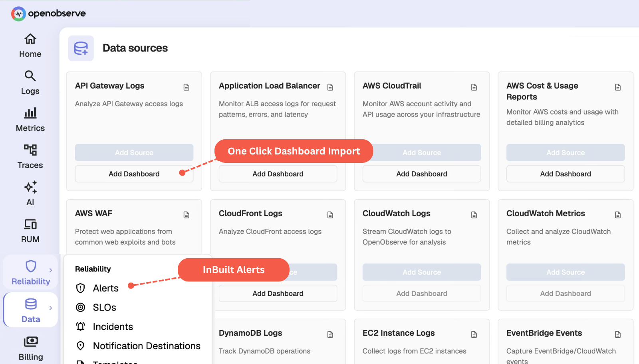Click "Analyze API Gateway access logs" description

coord(129,104)
